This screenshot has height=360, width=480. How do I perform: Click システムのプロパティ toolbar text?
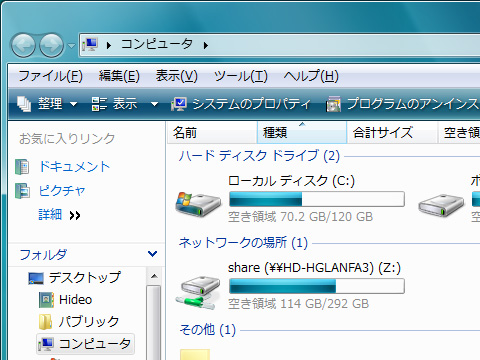252,104
